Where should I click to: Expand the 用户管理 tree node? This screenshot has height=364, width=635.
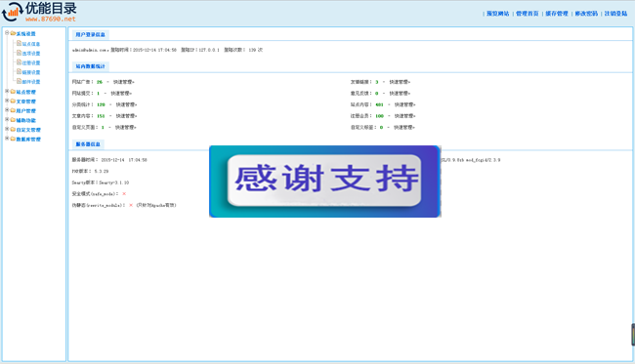click(x=7, y=109)
